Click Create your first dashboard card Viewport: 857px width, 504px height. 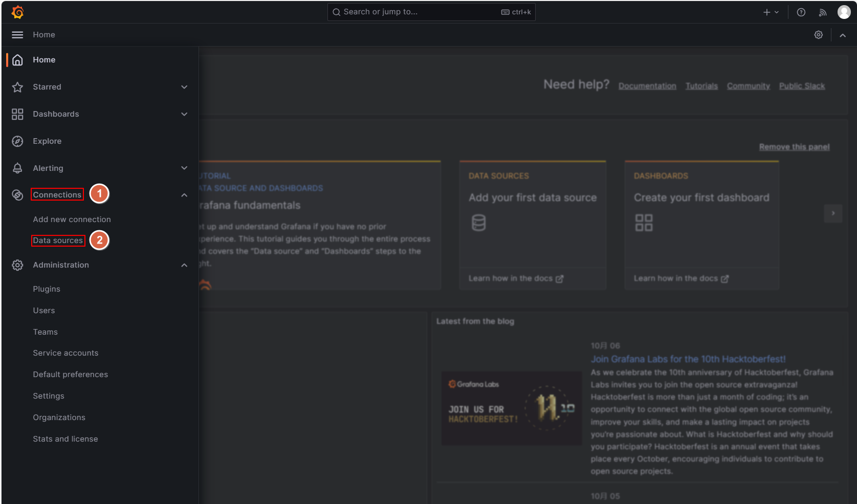coord(701,226)
